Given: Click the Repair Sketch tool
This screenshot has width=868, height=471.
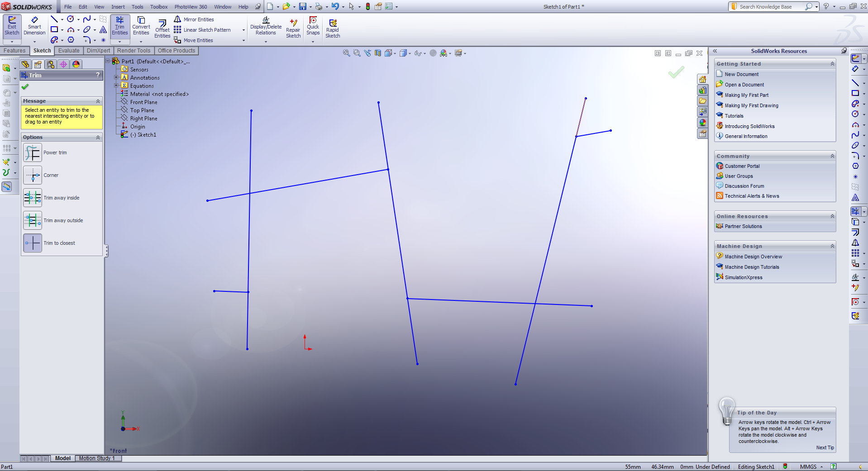Looking at the screenshot, I should point(293,29).
